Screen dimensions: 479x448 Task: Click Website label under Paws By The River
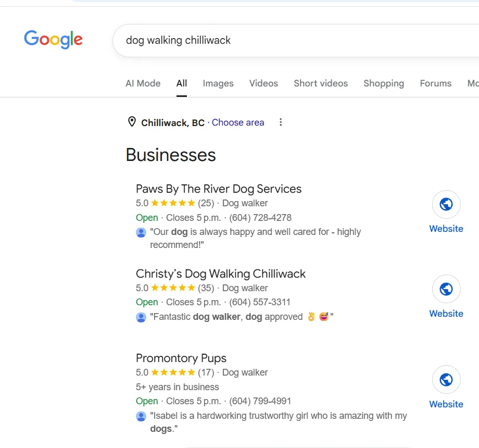(x=446, y=229)
